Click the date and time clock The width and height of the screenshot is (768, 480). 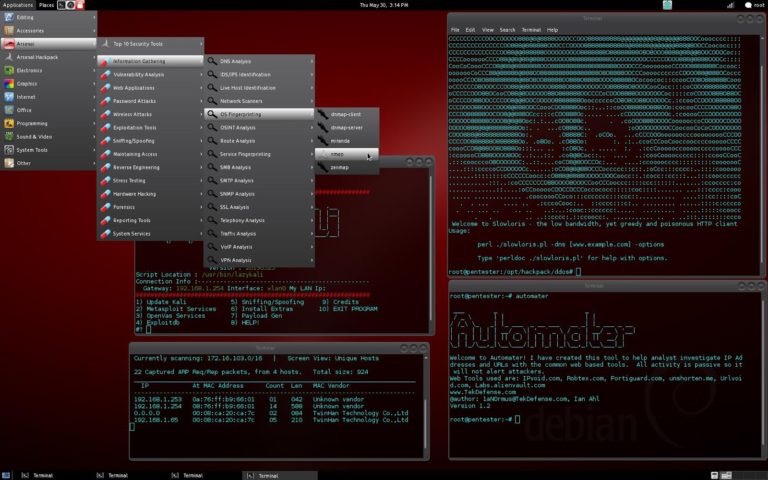click(384, 5)
